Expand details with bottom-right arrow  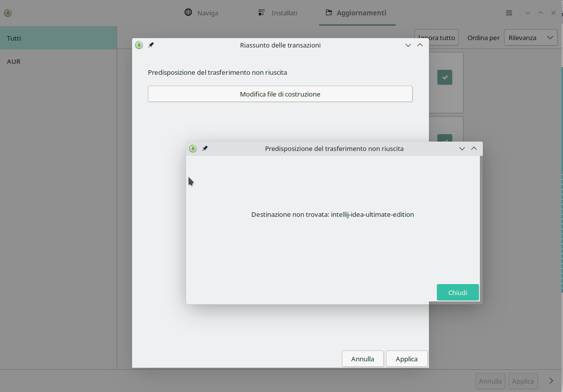tap(551, 381)
